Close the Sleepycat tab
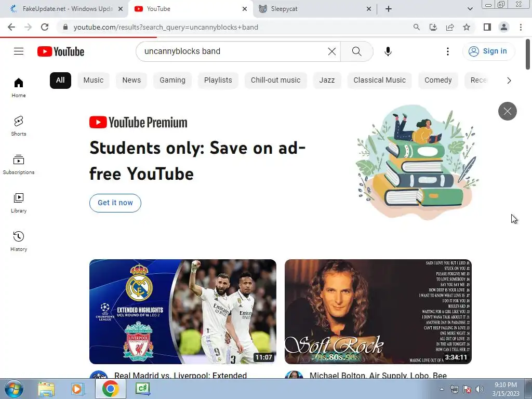The image size is (532, 399). tap(369, 9)
